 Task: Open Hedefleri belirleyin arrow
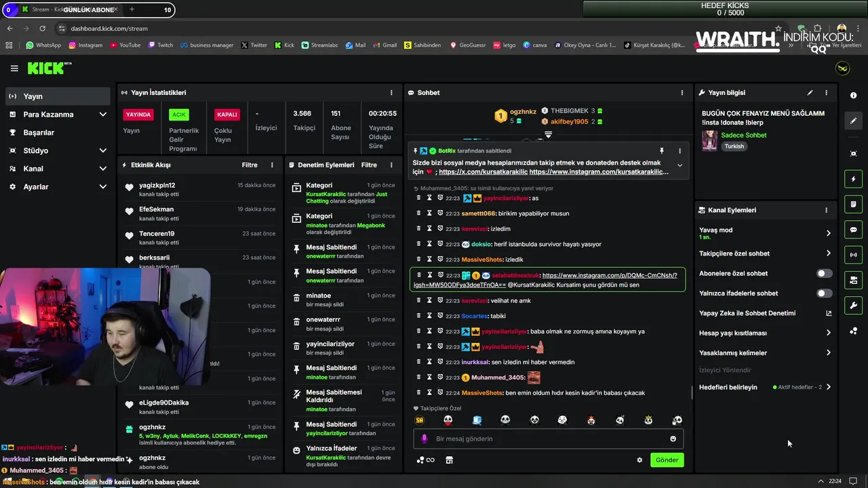(x=828, y=387)
